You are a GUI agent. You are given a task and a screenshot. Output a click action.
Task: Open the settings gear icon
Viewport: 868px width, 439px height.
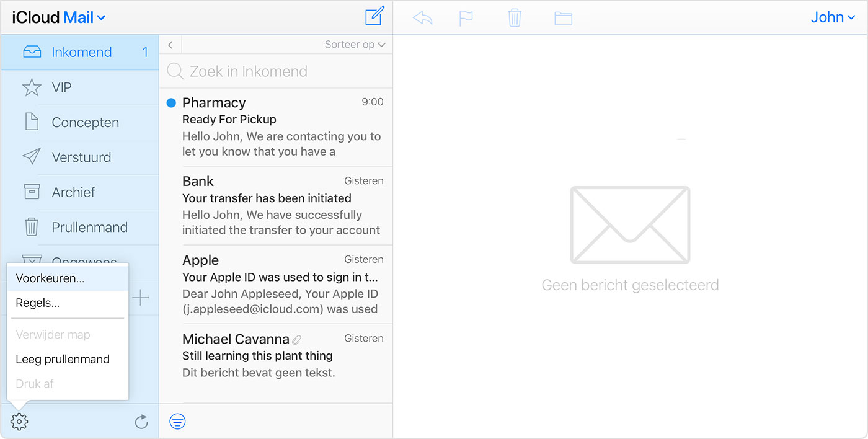tap(19, 422)
